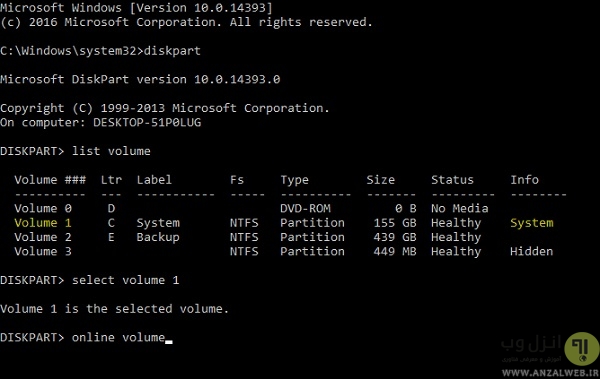The width and height of the screenshot is (600, 379).
Task: Click drive letter 'E' of Volume 2
Action: click(111, 237)
